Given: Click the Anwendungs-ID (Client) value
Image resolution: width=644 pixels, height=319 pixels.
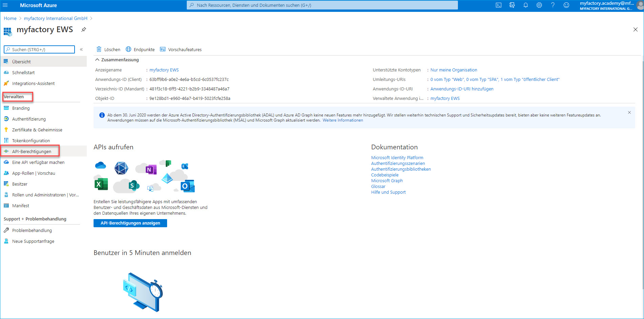Looking at the screenshot, I should [189, 80].
